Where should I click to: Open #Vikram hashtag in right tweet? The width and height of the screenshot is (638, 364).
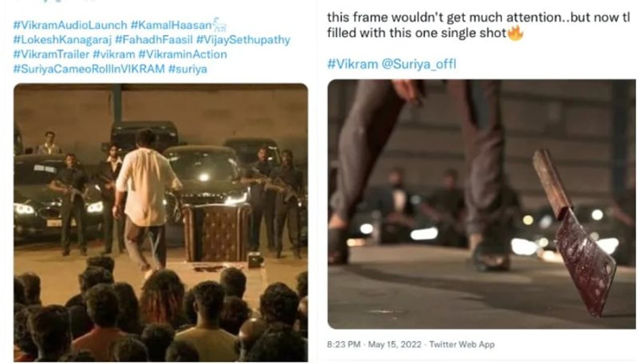(352, 64)
